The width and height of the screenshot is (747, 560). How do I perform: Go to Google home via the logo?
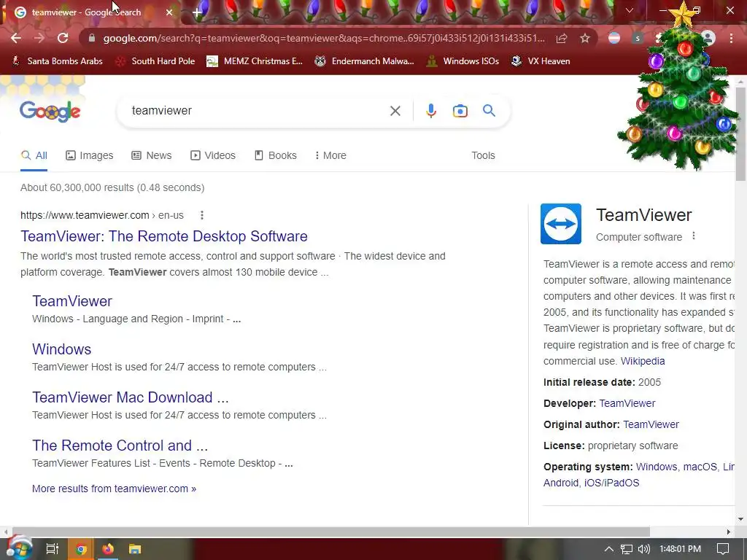pyautogui.click(x=50, y=112)
